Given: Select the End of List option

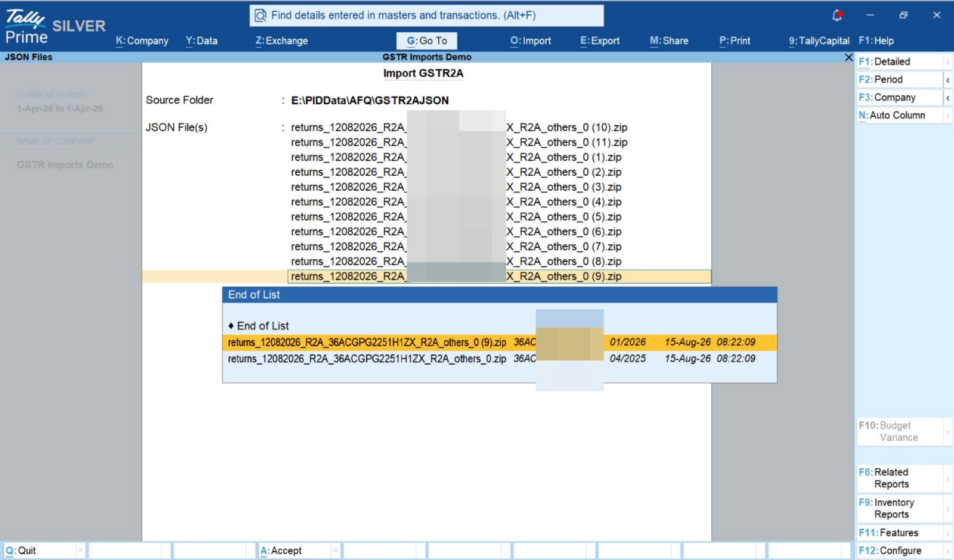Looking at the screenshot, I should 259,326.
